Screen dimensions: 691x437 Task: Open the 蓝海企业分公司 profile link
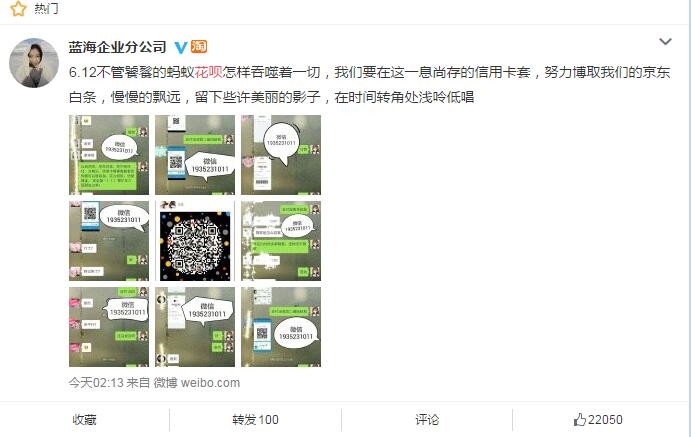117,47
